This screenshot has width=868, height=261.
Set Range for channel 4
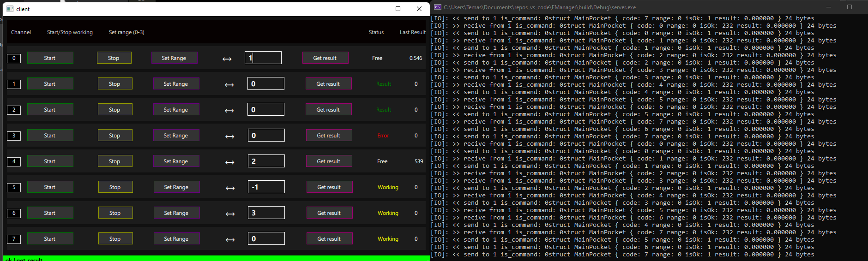pyautogui.click(x=176, y=161)
